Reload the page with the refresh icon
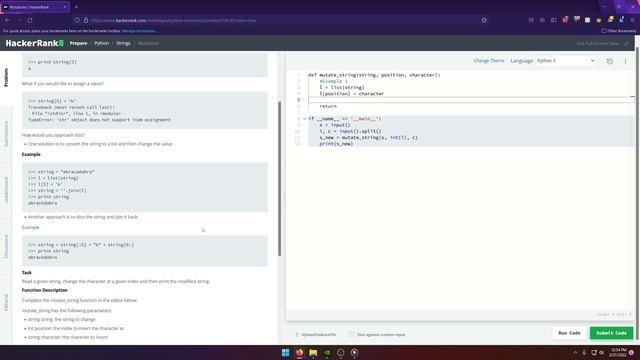The width and height of the screenshot is (640, 360). 30,20
